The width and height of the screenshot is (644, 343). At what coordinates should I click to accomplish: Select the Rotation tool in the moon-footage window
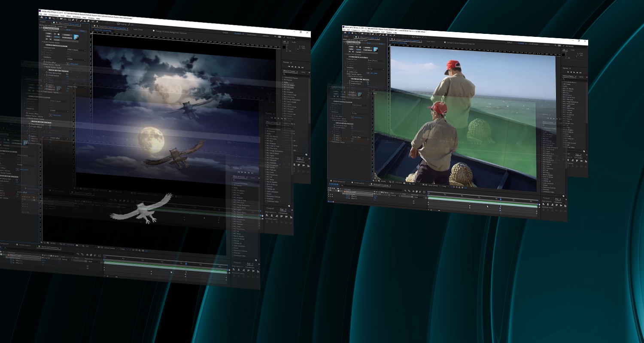click(x=58, y=19)
